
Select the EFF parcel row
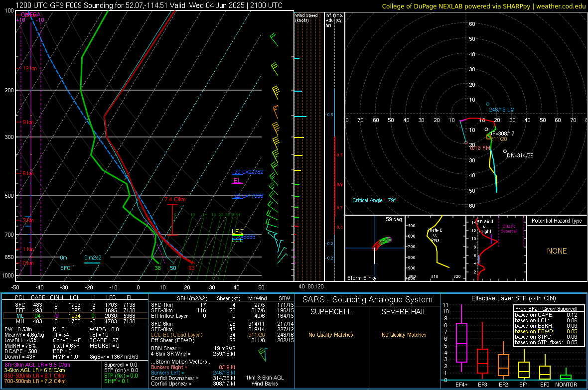pos(75,310)
